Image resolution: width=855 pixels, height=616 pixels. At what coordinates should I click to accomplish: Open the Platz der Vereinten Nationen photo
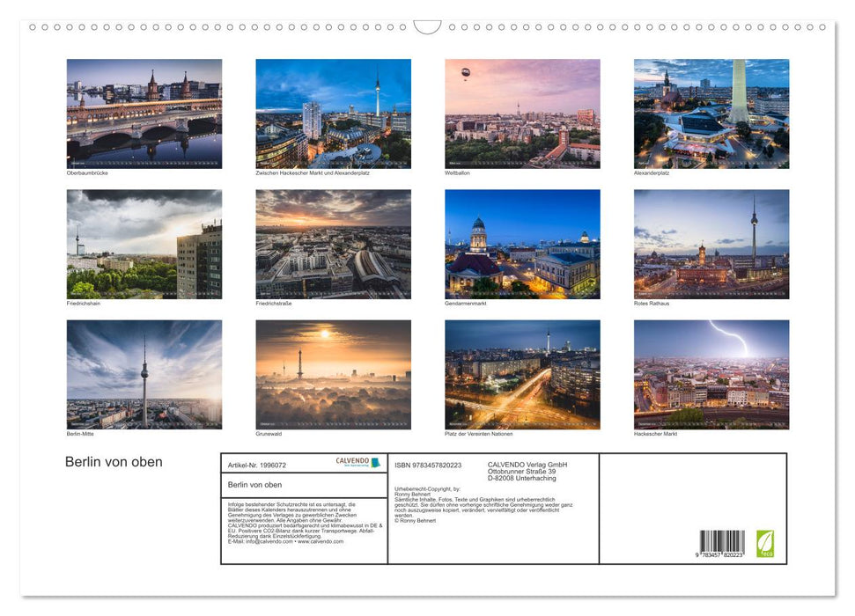point(523,375)
